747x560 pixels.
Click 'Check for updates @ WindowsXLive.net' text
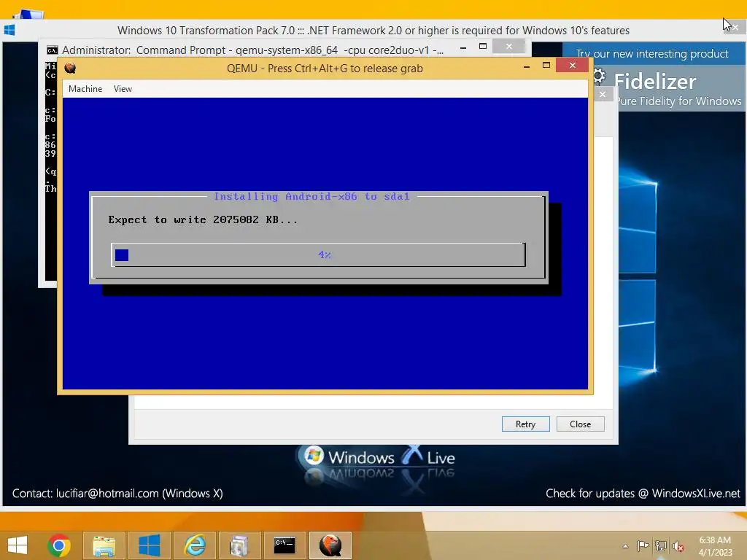pos(643,494)
